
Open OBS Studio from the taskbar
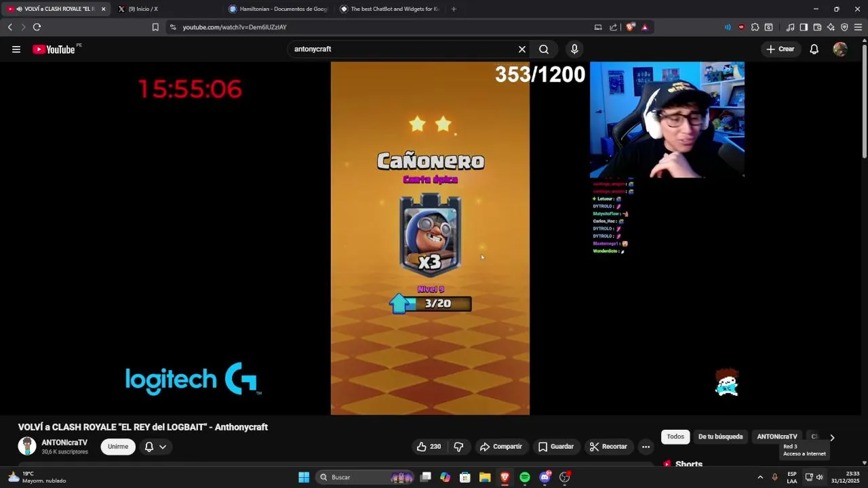pos(565,477)
